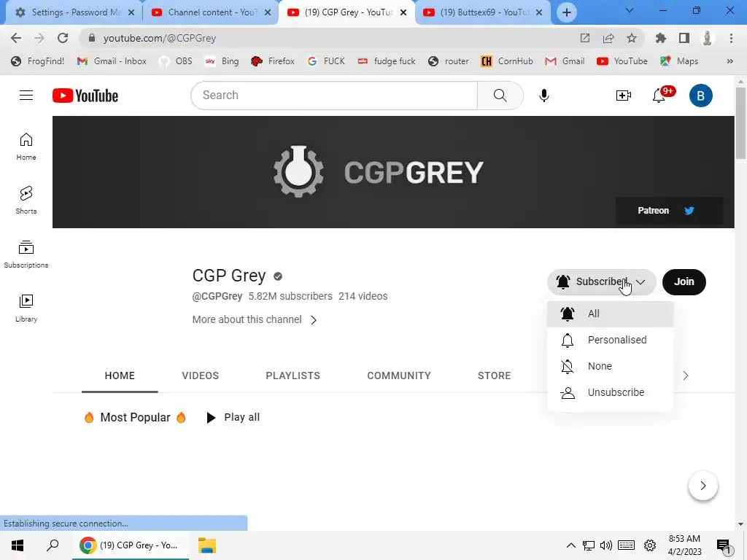The image size is (747, 560).
Task: Advance Most Popular shelf with next arrow
Action: (703, 486)
